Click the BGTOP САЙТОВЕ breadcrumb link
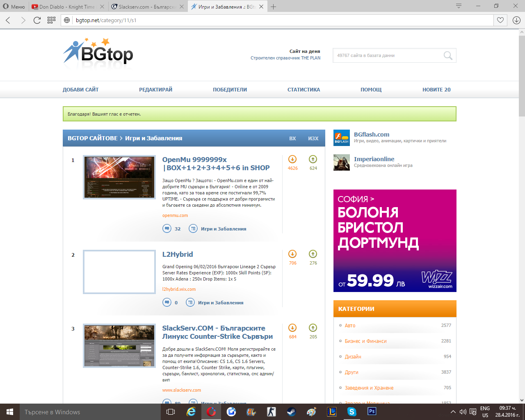 click(x=93, y=138)
